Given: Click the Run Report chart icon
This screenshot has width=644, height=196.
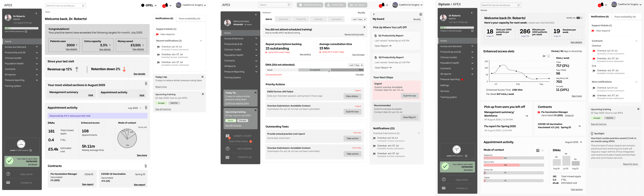Looking at the screenshot, I should pyautogui.click(x=351, y=5).
